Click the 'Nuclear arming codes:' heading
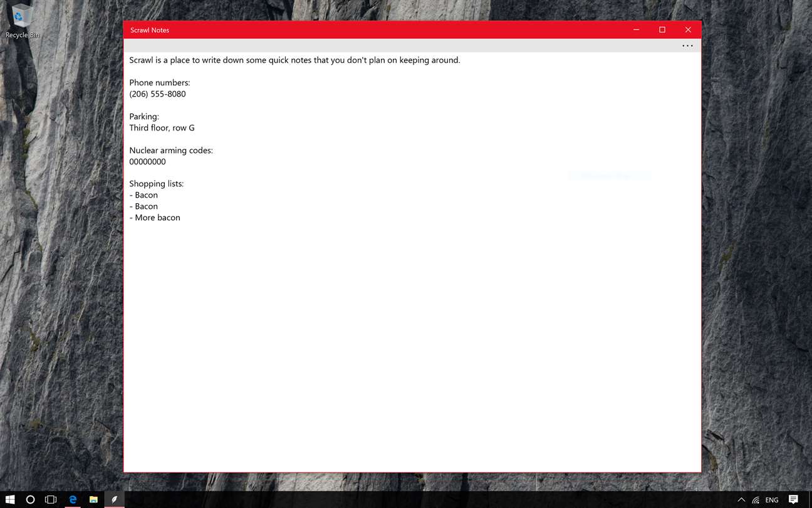Screen dimensions: 812x508 pos(171,151)
